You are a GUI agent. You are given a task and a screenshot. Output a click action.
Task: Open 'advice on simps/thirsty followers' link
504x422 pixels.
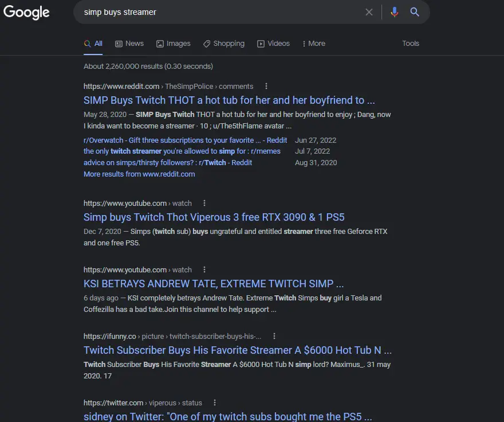[168, 163]
